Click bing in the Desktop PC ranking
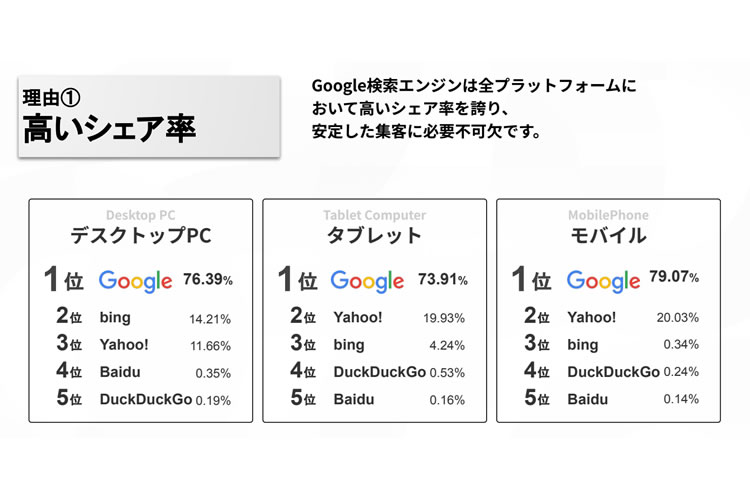Screen dimensions: 750x500 (116, 319)
